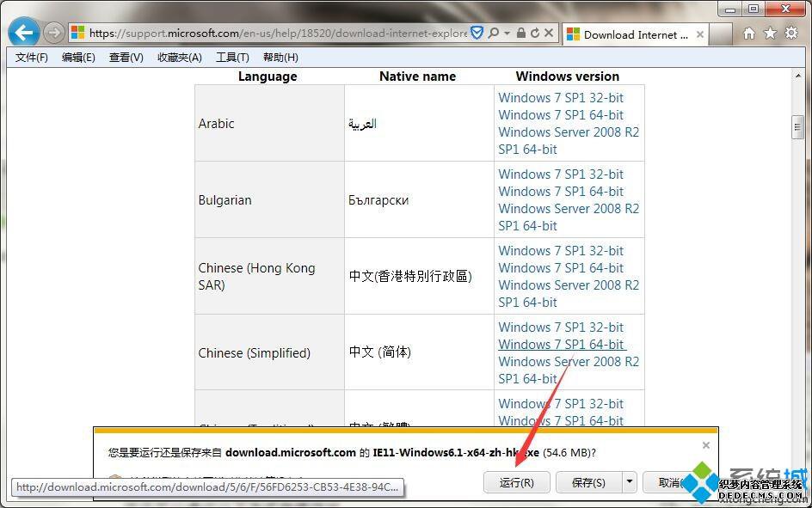Viewport: 812px width, 508px height.
Task: Close the download notification bar
Action: (x=706, y=445)
